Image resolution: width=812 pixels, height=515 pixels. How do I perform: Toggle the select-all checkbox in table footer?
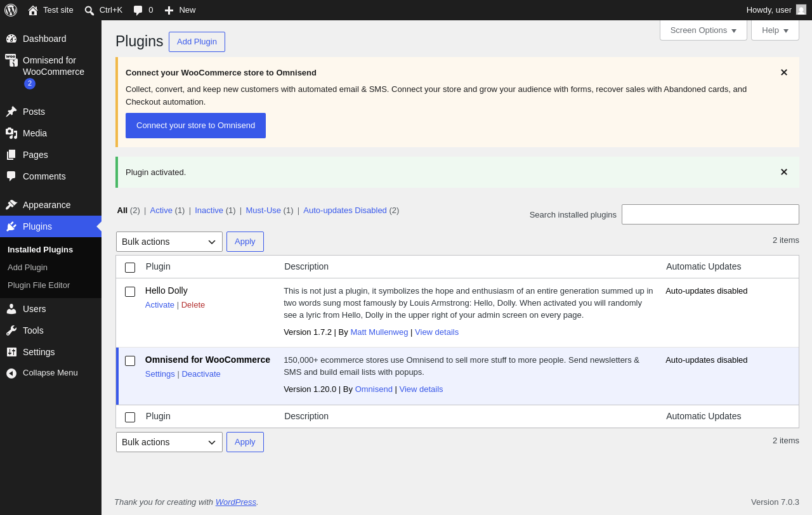coord(130,417)
